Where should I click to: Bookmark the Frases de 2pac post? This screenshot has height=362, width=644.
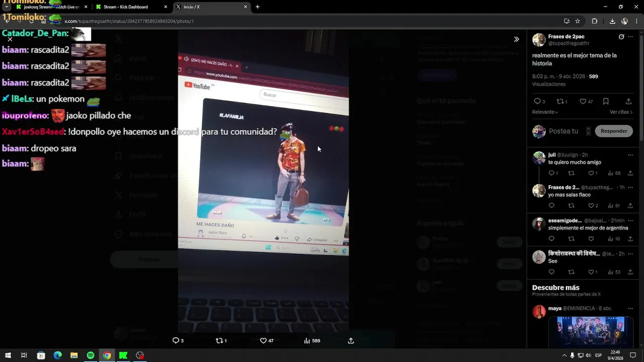tap(606, 101)
